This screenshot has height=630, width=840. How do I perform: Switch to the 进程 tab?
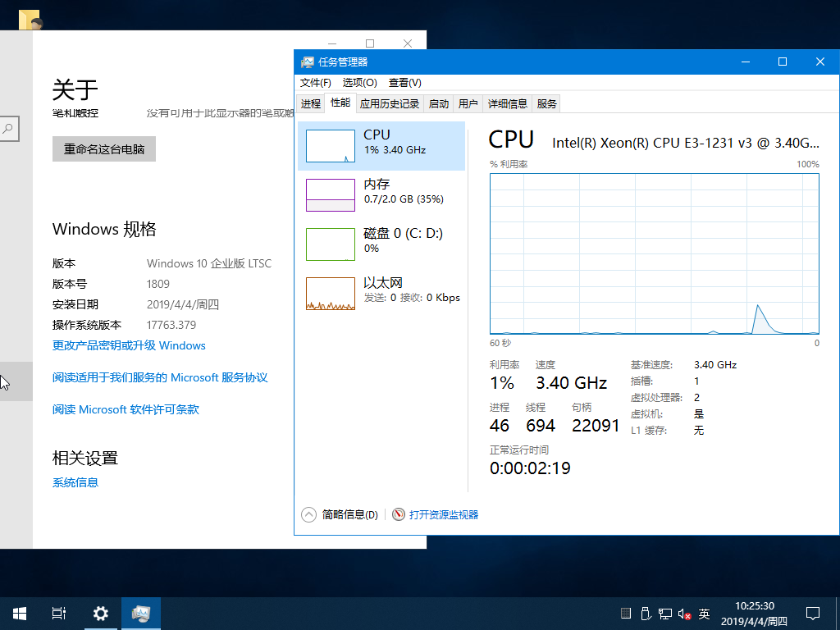pos(311,104)
